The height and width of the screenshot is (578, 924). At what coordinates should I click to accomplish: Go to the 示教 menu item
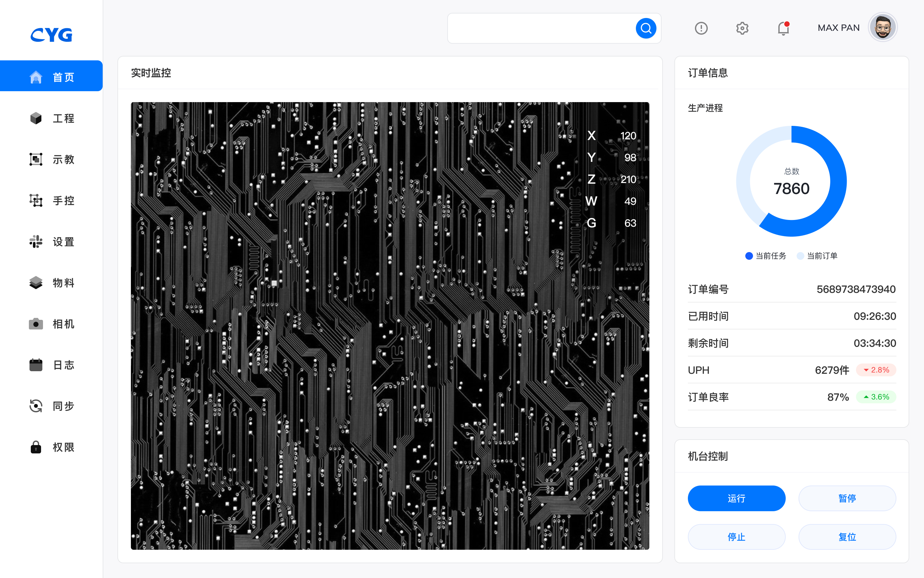pyautogui.click(x=51, y=159)
